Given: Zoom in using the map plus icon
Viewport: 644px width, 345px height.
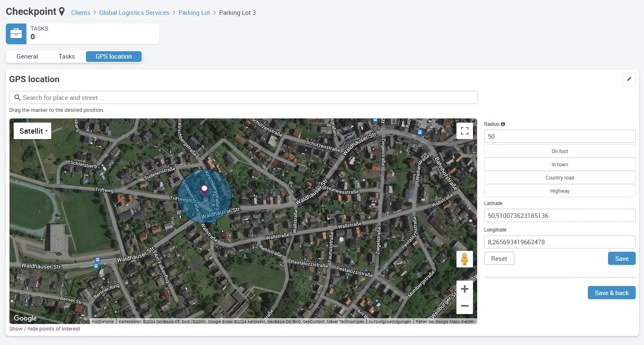Looking at the screenshot, I should tap(464, 288).
